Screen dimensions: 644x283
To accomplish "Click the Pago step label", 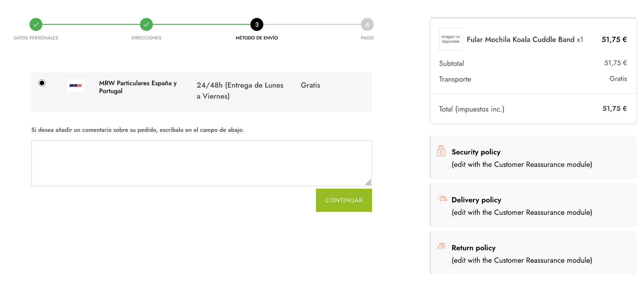I will (367, 38).
